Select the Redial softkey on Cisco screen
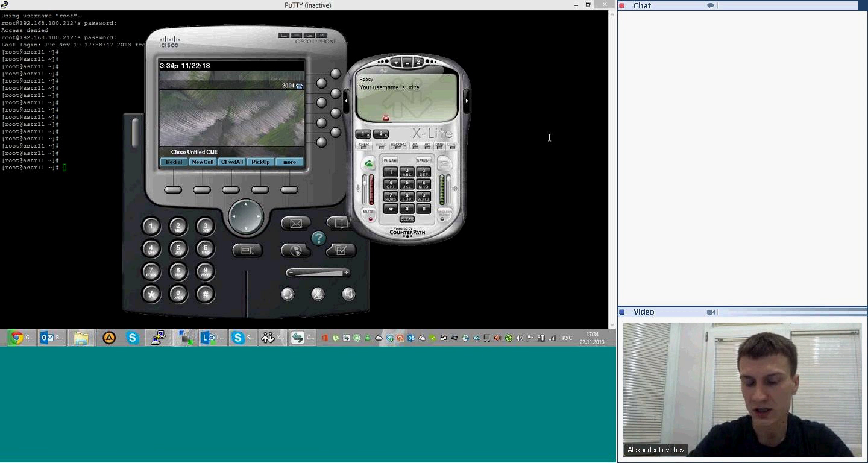The image size is (868, 463). tap(174, 162)
